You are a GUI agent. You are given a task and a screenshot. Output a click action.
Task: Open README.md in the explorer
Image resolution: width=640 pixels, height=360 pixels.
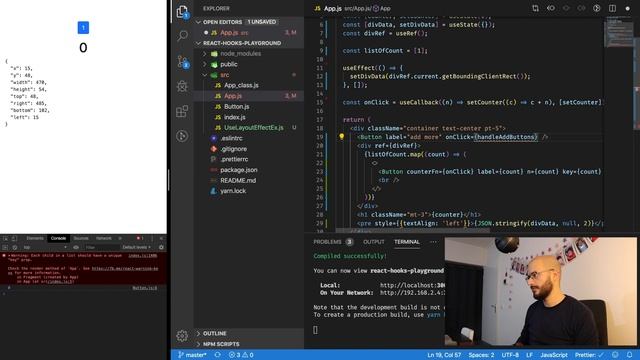[249, 180]
